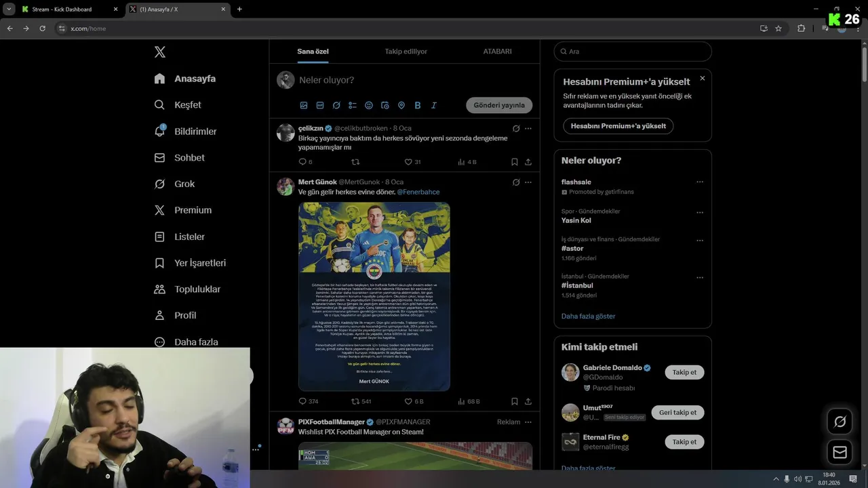This screenshot has height=488, width=868.
Task: Open more options for #astor trend
Action: [x=700, y=241]
